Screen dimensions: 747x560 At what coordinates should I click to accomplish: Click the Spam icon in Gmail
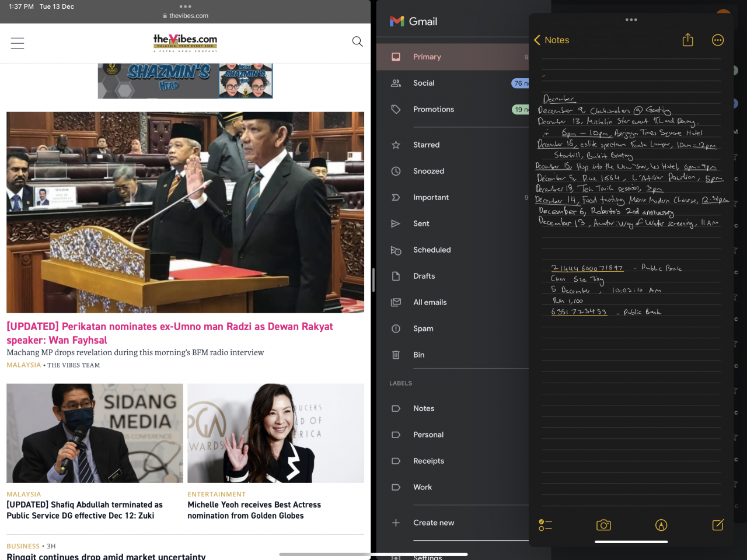(396, 328)
